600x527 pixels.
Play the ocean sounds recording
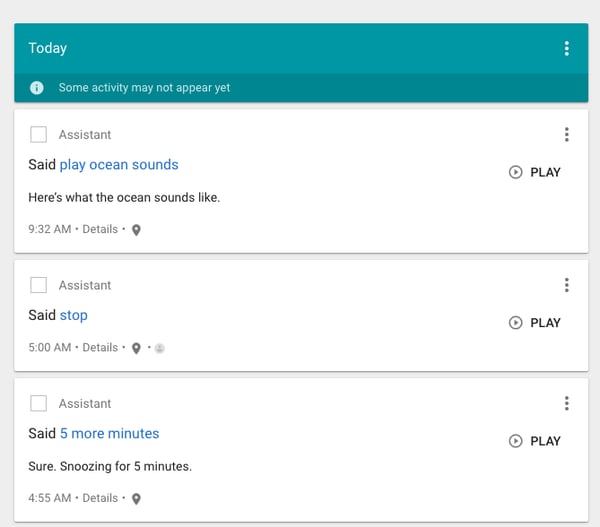pyautogui.click(x=535, y=172)
